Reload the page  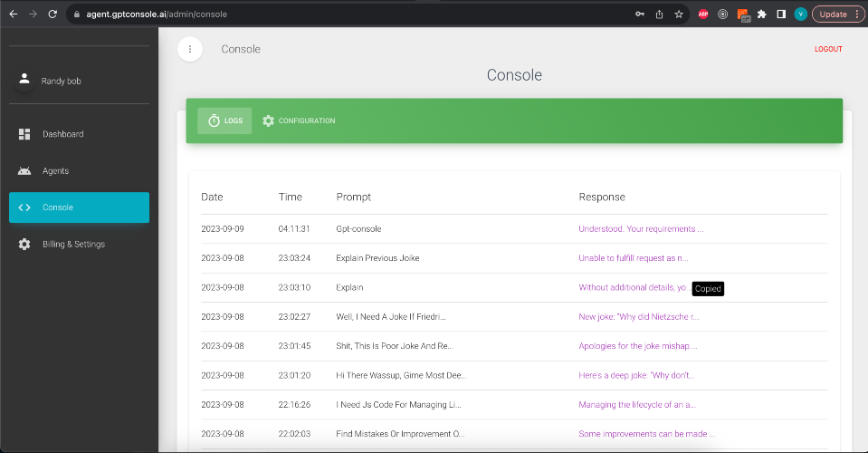[52, 14]
